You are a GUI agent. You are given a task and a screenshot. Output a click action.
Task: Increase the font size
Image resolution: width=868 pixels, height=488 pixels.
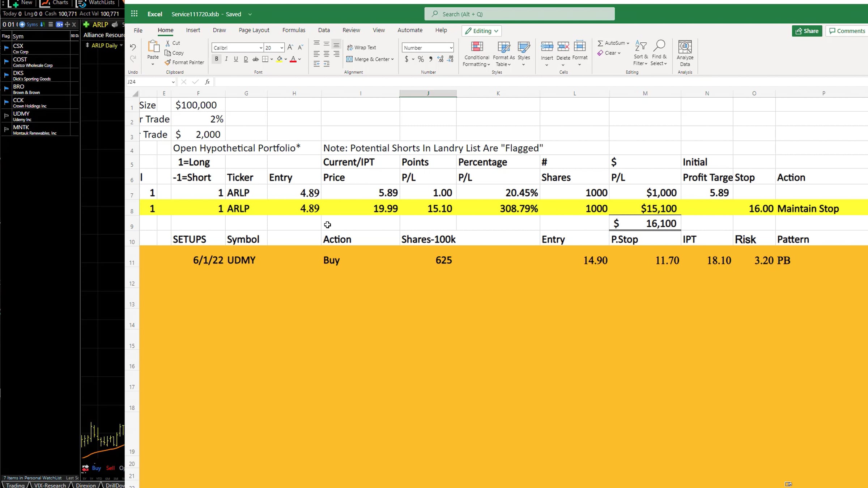click(x=290, y=47)
